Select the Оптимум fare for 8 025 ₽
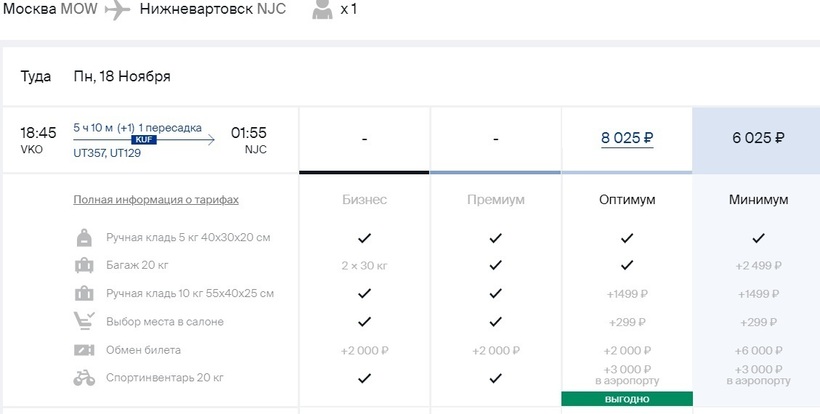The image size is (820, 414). pyautogui.click(x=626, y=138)
